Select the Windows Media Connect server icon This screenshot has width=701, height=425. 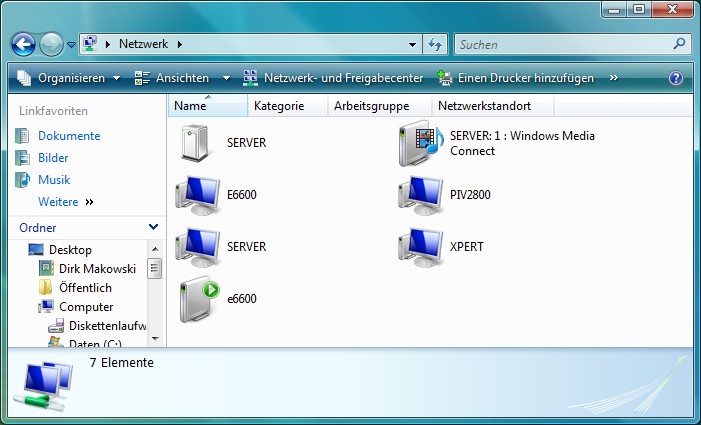(x=420, y=143)
